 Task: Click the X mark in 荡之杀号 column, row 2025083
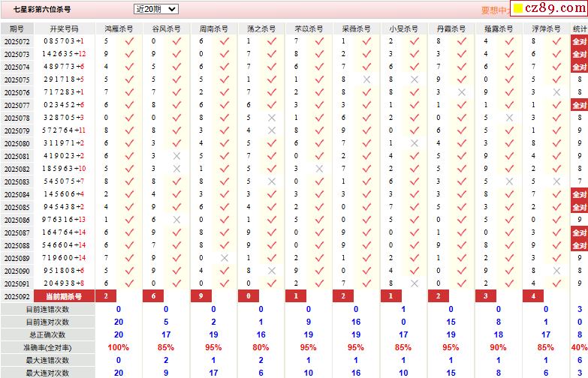point(272,181)
